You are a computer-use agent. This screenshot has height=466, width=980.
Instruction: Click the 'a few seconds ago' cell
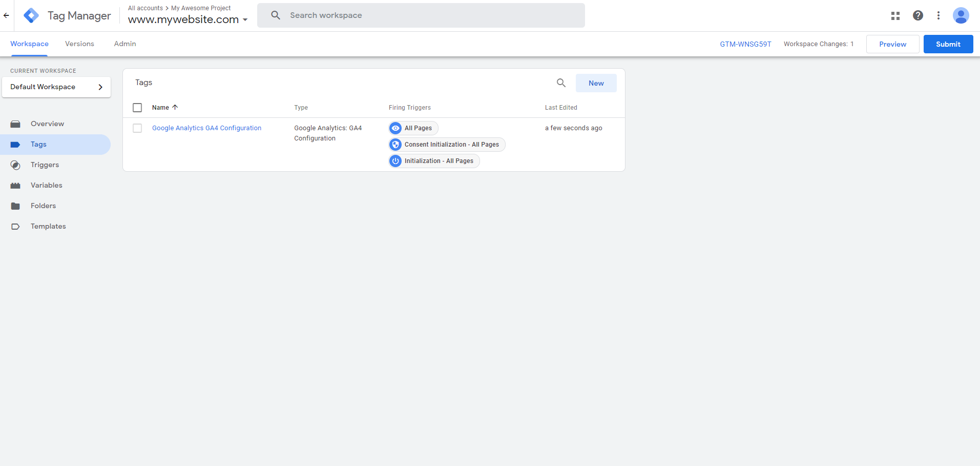click(574, 128)
